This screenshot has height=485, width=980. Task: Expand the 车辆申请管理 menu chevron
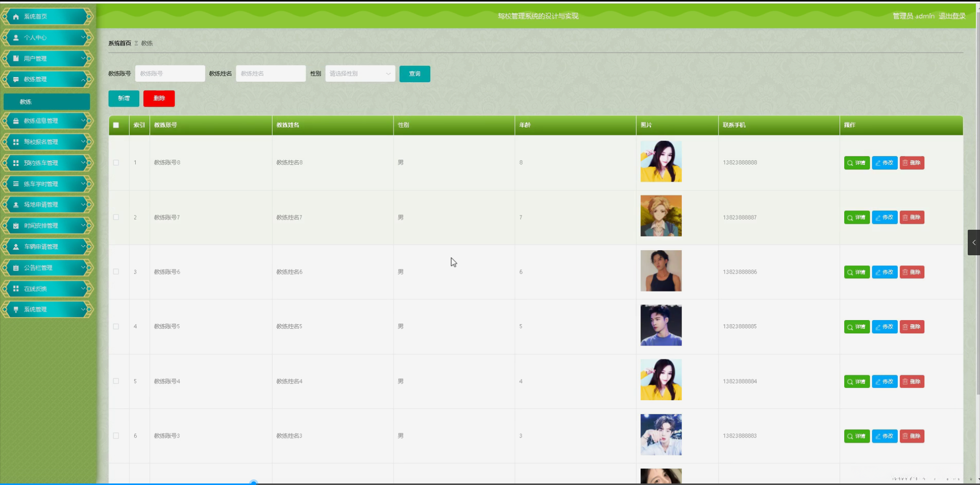[83, 247]
